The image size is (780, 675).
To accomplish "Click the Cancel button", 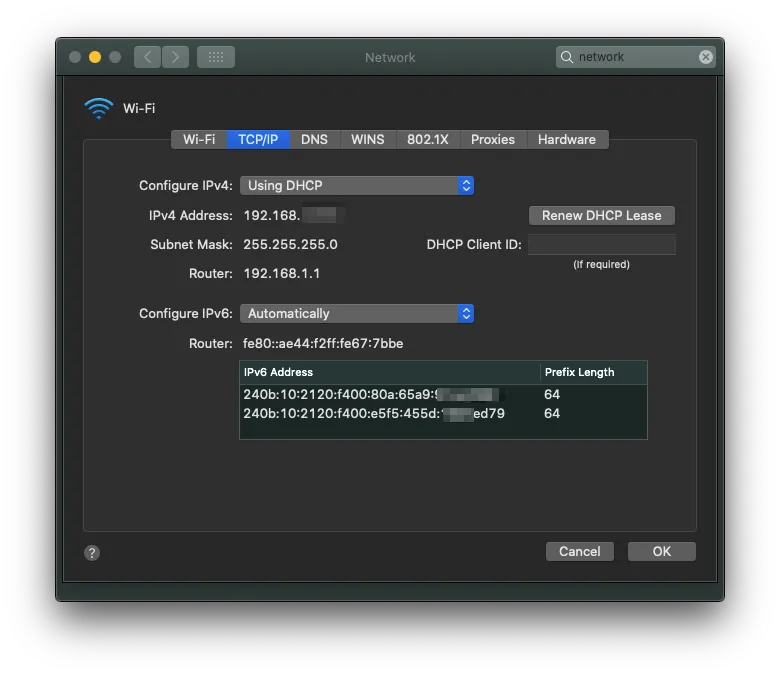I will [x=579, y=551].
